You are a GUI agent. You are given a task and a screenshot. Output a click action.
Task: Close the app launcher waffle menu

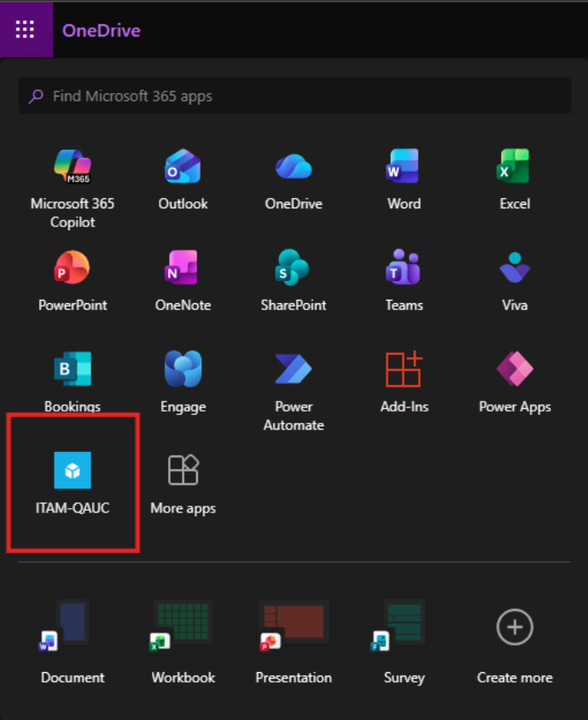point(26,31)
